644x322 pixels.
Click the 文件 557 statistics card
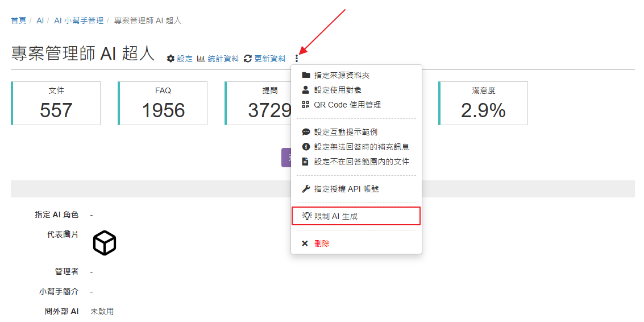point(56,103)
